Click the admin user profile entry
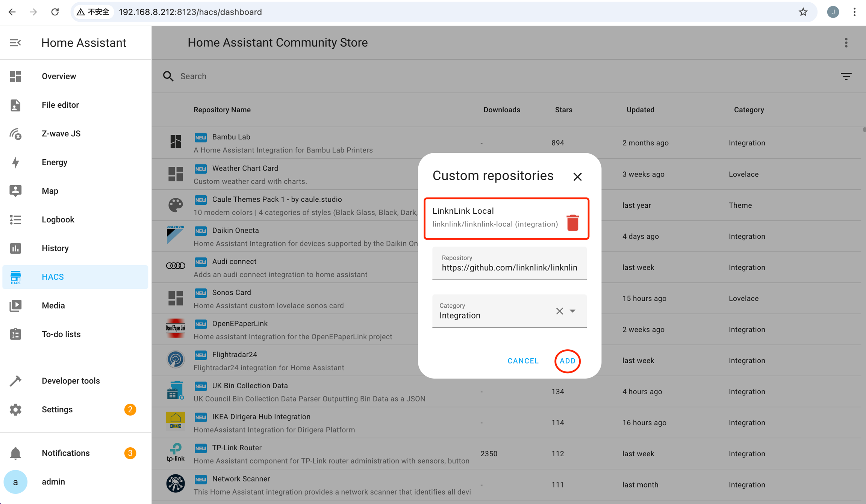 coord(53,482)
